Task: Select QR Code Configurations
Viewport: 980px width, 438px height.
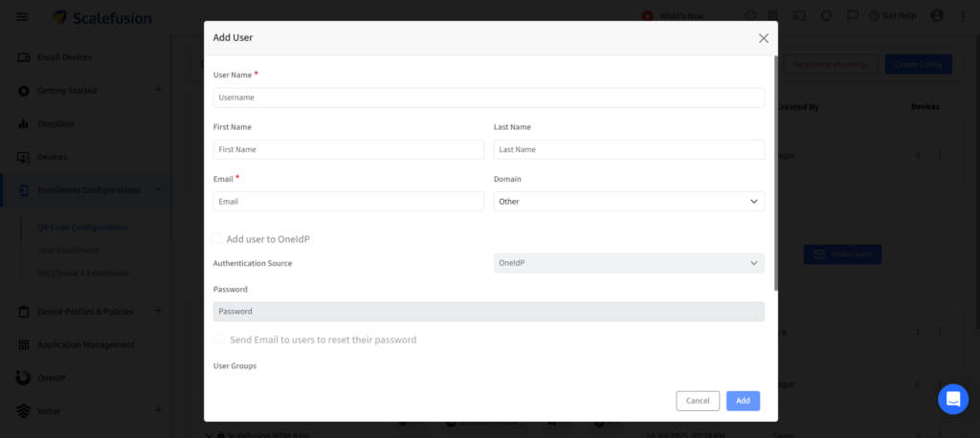Action: tap(82, 228)
